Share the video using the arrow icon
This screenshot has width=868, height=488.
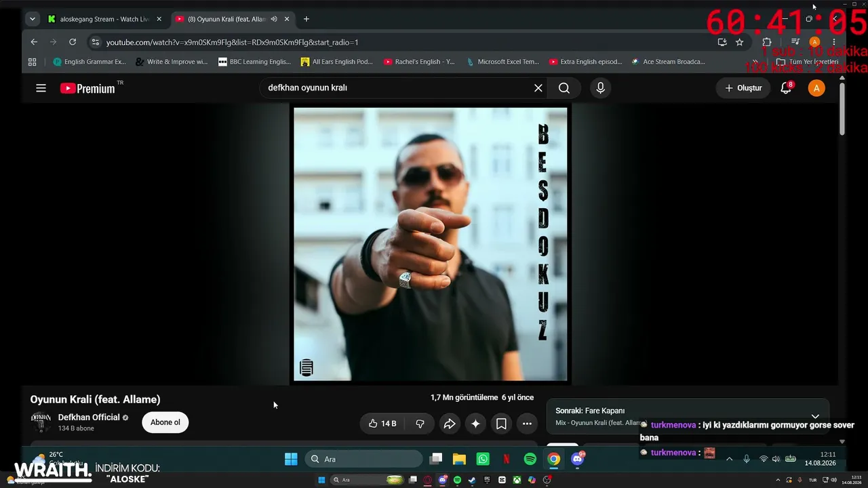pos(449,424)
